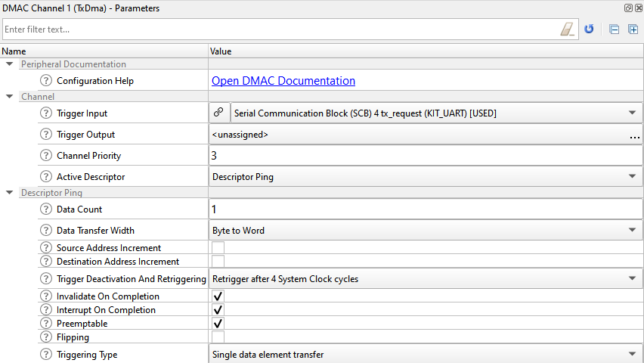Open Data Transfer Width dropdown
Screen dimensions: 644x363
point(426,230)
